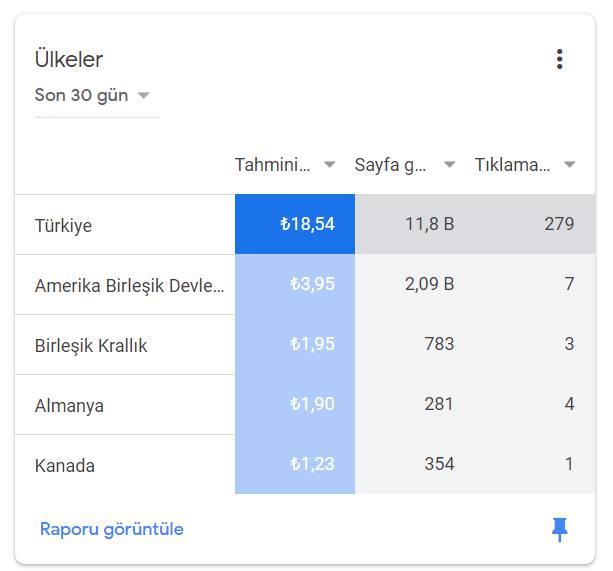The height and width of the screenshot is (571, 613).
Task: Click the 11,8 B page views cell
Action: [429, 224]
